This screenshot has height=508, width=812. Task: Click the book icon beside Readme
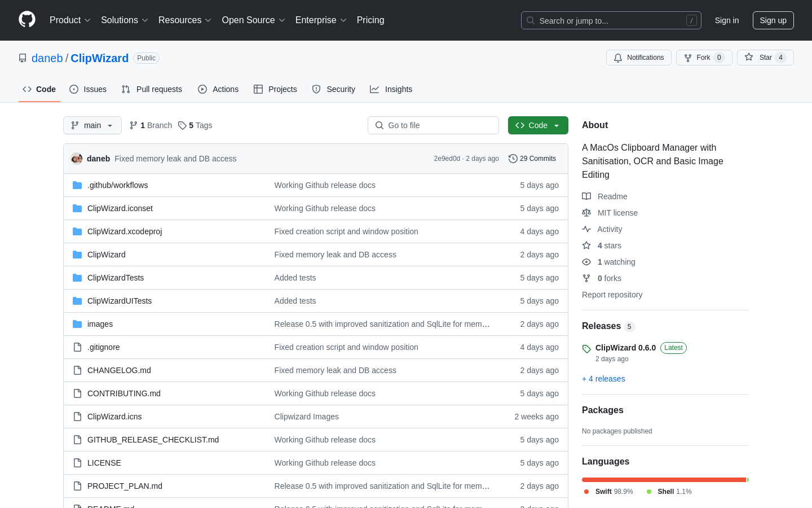point(586,196)
